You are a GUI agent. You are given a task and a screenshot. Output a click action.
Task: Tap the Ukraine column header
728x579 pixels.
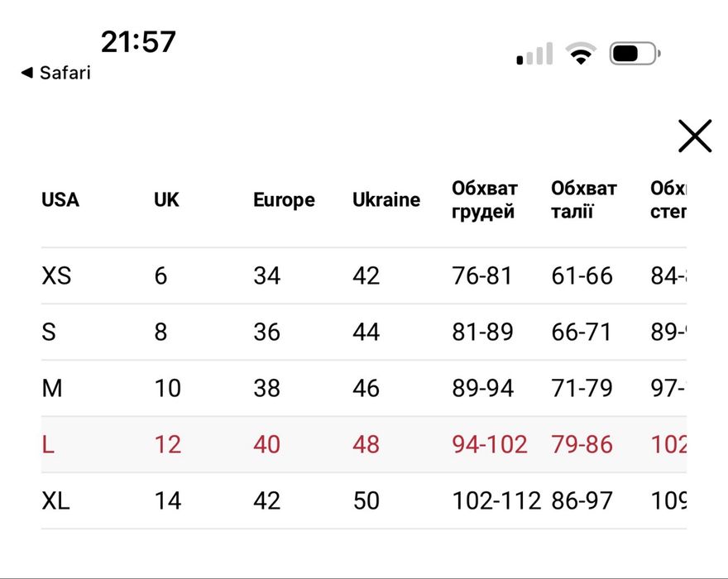(386, 200)
